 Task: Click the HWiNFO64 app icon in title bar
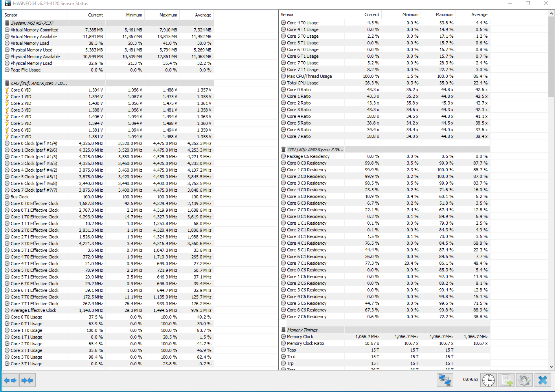click(x=8, y=4)
